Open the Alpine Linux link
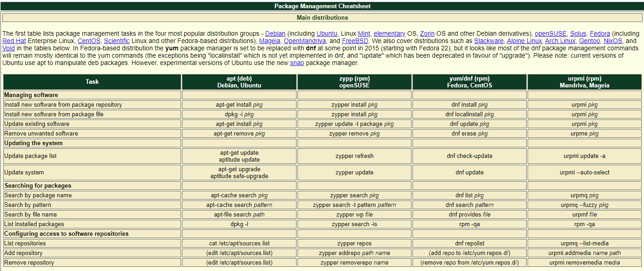 pos(524,41)
